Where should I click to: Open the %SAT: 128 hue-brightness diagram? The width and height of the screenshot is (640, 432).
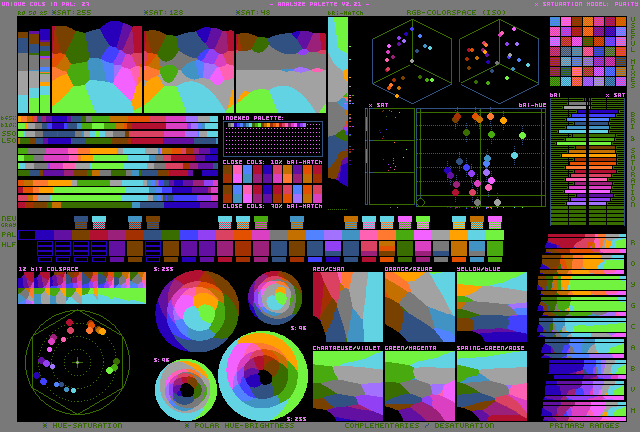189,69
